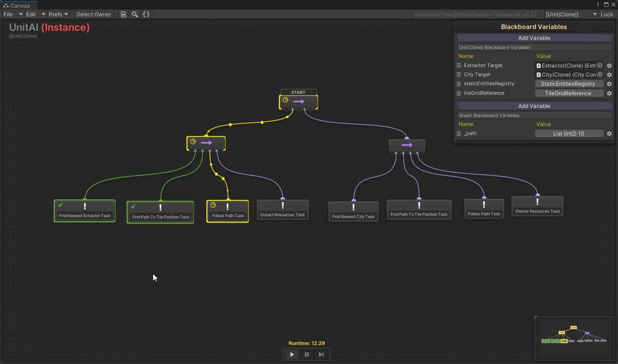Screen dimensions: 618x364
Task: Click the document icon in the toolbar
Action: (124, 14)
